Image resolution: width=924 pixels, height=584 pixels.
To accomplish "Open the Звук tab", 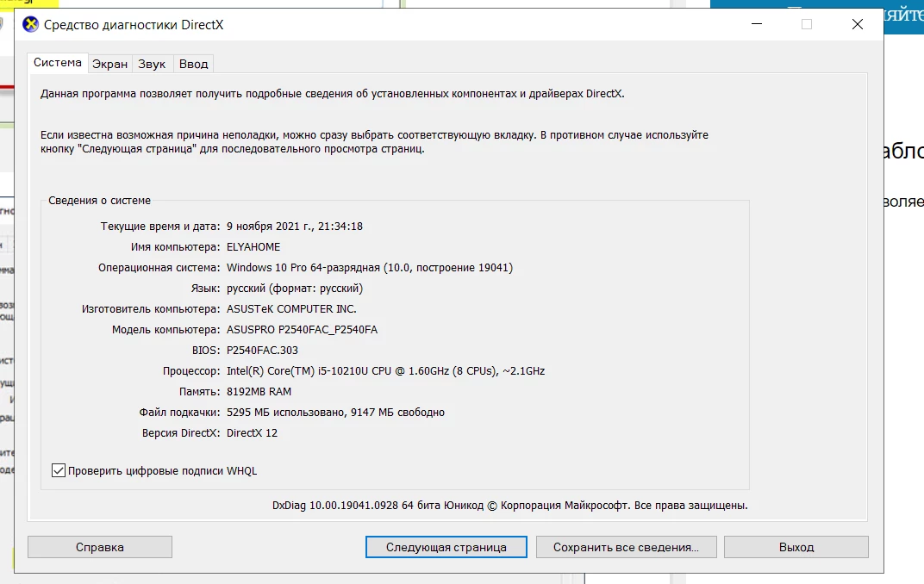I will coord(152,64).
